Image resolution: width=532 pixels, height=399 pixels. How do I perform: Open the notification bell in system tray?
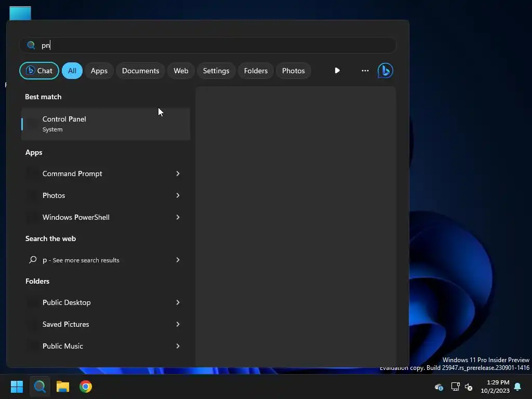pos(517,387)
